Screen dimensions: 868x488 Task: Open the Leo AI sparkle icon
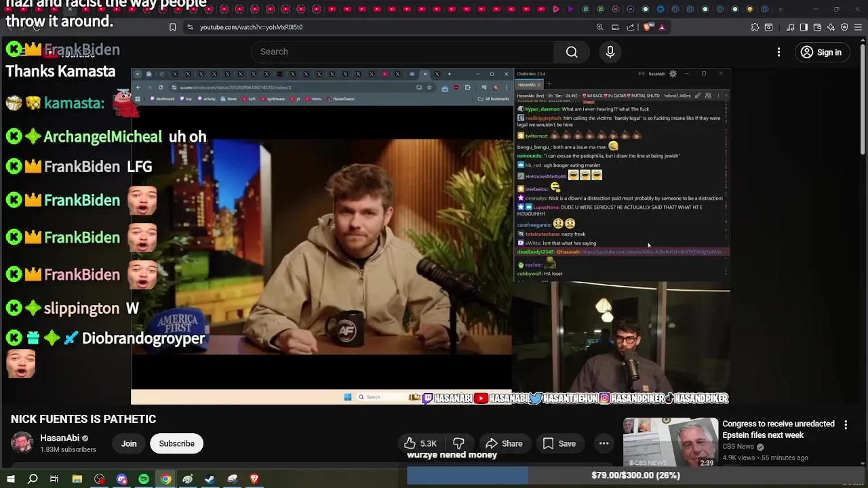click(831, 27)
